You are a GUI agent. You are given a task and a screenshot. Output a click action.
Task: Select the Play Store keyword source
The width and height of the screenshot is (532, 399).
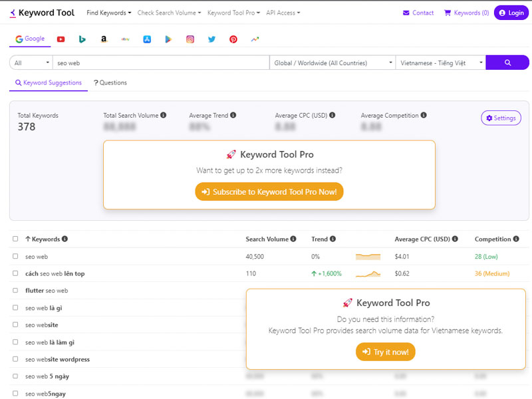click(168, 39)
